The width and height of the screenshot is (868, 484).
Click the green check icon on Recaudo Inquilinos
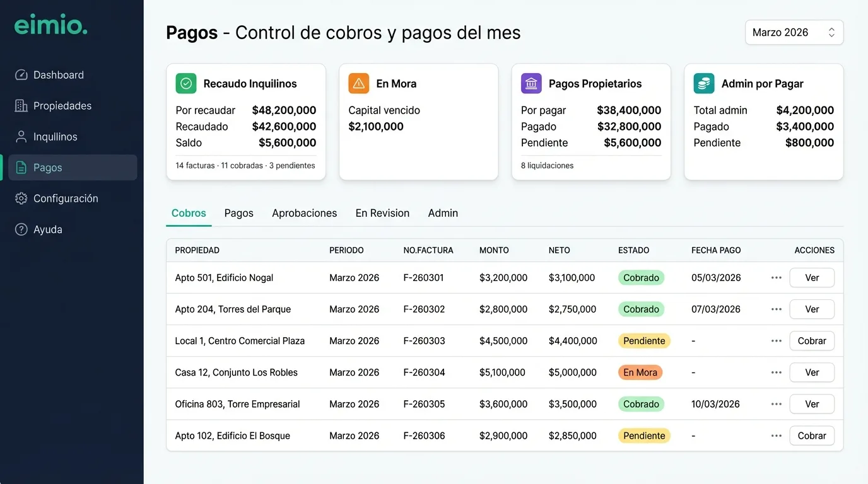click(x=185, y=83)
